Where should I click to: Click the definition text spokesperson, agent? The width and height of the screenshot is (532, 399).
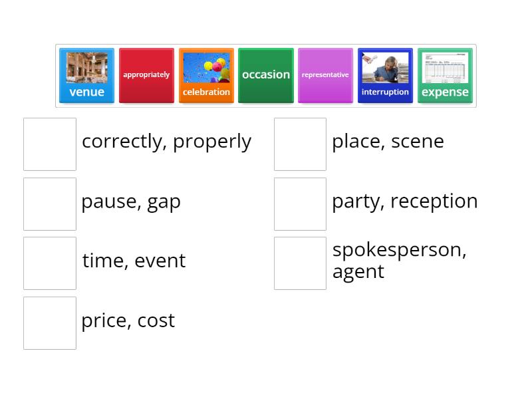point(399,260)
